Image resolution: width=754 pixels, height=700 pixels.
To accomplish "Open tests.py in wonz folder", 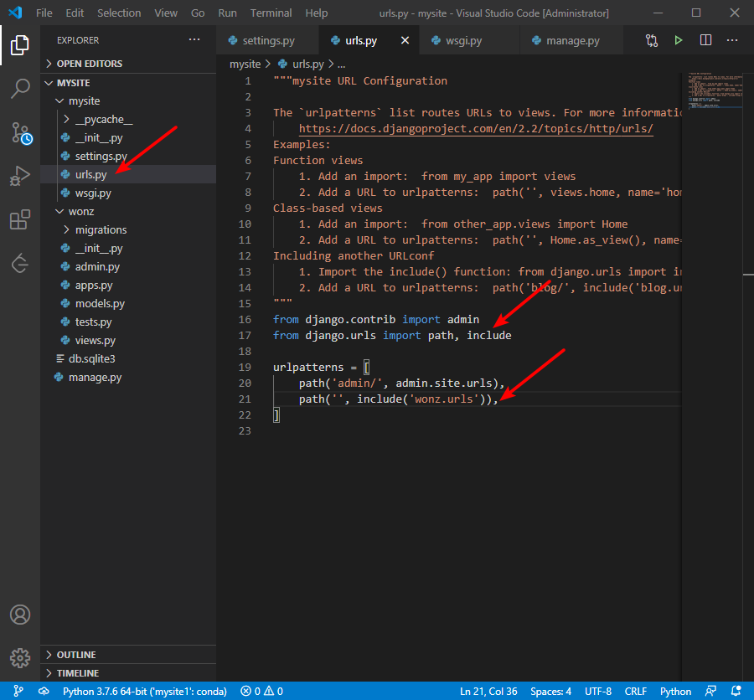I will [x=128, y=322].
